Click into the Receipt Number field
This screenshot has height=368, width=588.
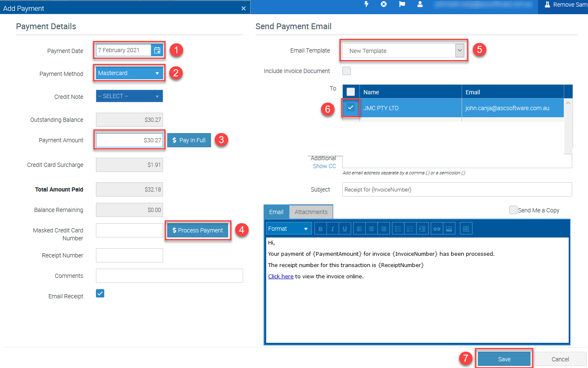click(x=129, y=255)
